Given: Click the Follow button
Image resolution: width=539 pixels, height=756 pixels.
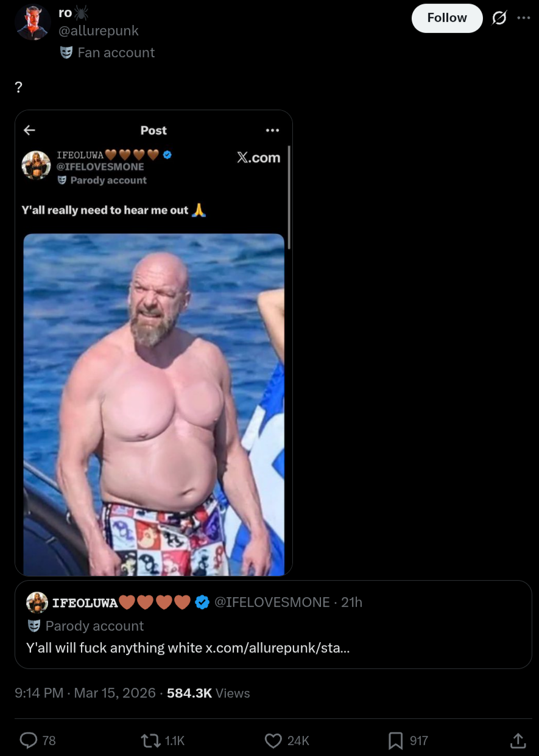Looking at the screenshot, I should coord(447,18).
